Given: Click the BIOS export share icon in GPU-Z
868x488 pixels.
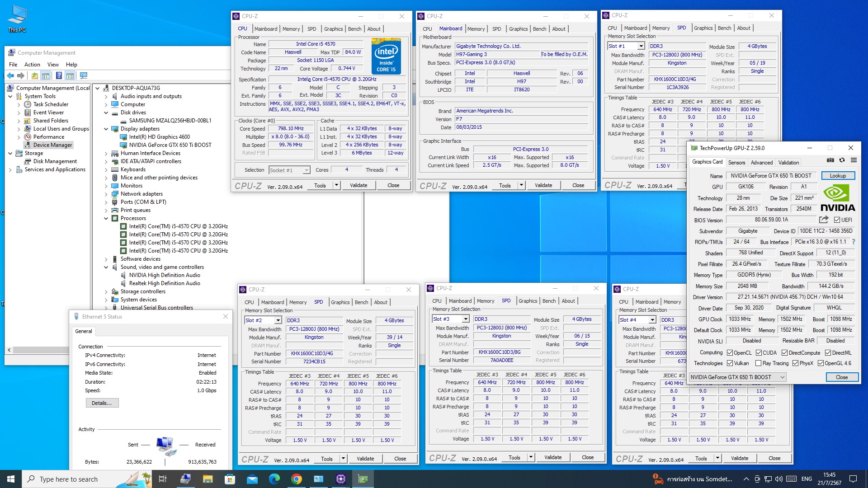Looking at the screenshot, I should (x=824, y=220).
